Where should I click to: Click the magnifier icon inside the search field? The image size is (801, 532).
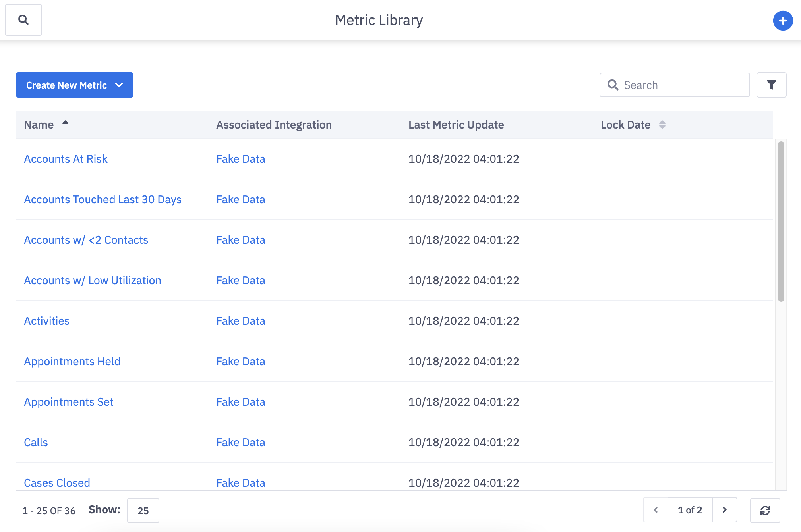click(613, 85)
